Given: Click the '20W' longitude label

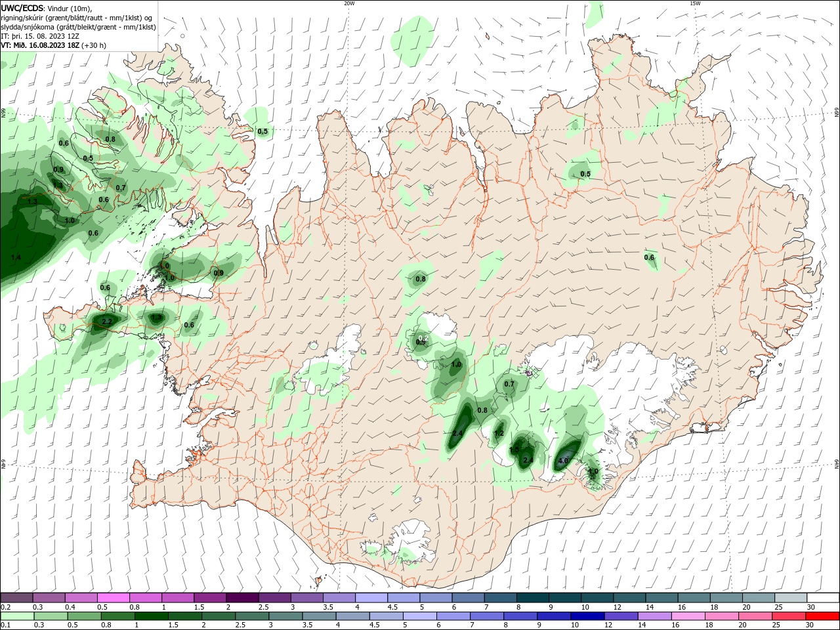Looking at the screenshot, I should (349, 3).
